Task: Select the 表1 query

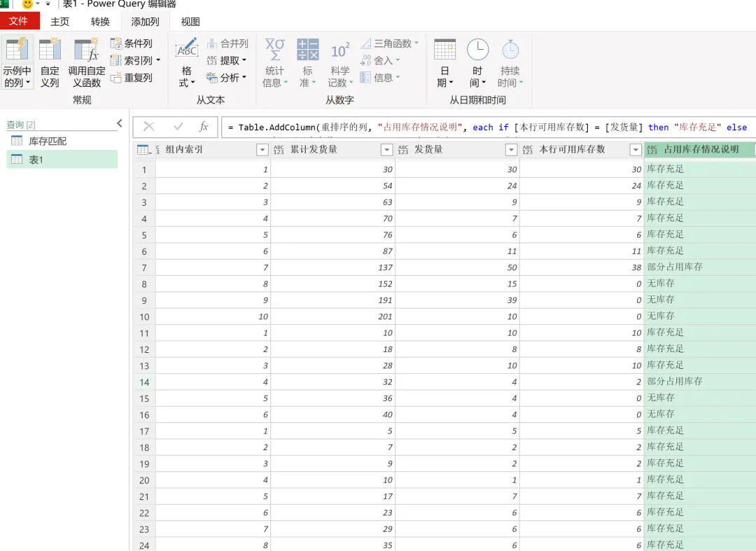Action: 62,160
